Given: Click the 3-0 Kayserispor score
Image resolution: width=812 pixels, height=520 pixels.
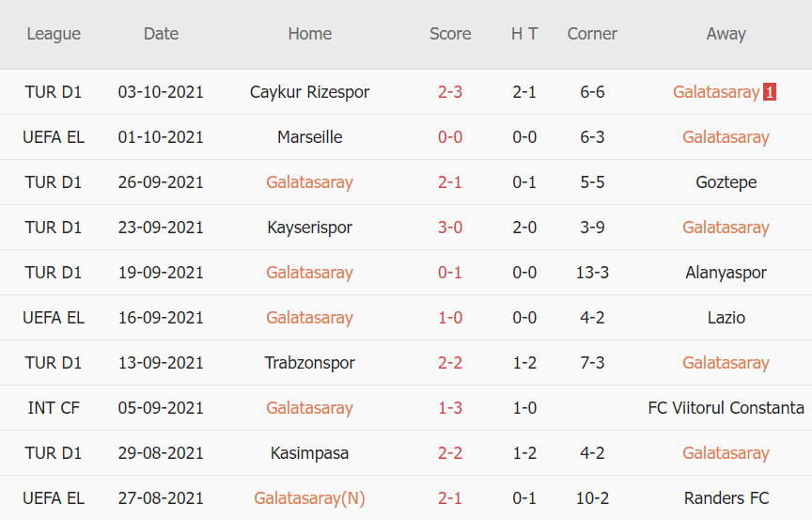Looking at the screenshot, I should 450,228.
